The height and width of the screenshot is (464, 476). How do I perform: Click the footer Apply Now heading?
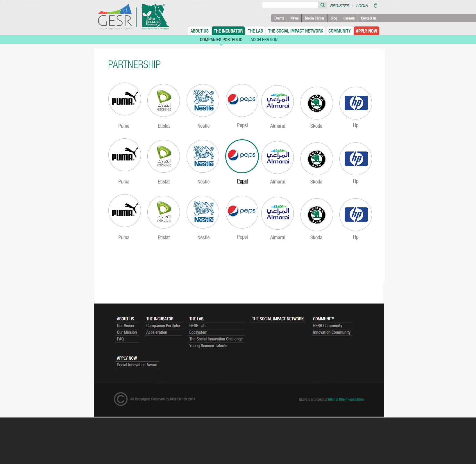pos(127,358)
